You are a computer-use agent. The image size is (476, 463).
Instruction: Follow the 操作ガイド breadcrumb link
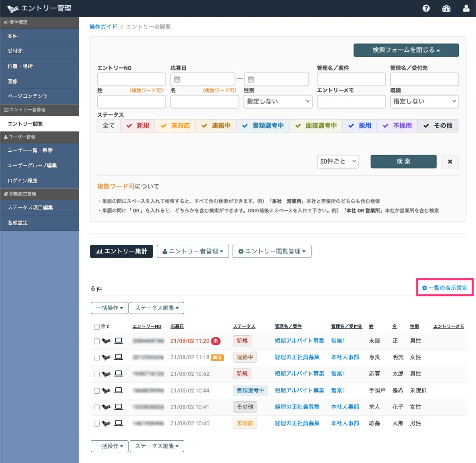pos(103,27)
